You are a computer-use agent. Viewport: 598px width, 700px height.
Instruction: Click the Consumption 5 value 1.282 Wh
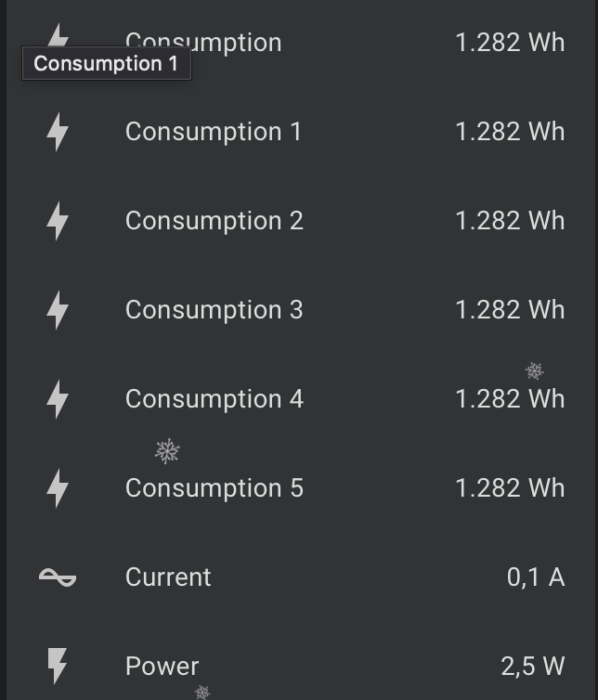click(x=509, y=488)
